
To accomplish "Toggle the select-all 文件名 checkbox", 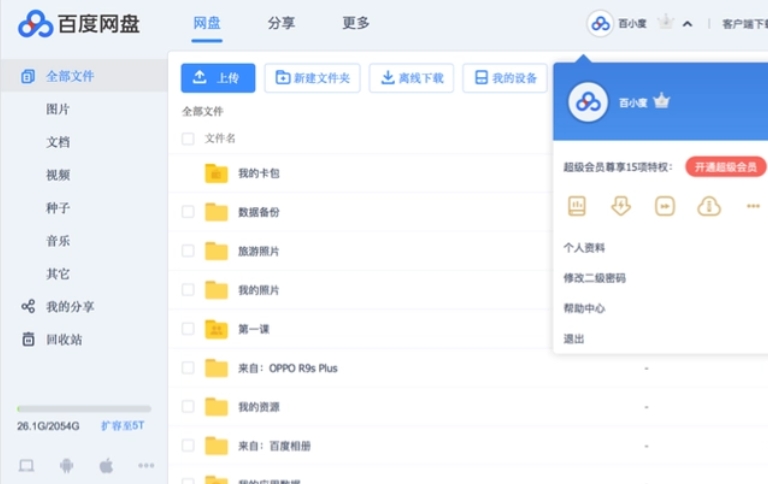I will pyautogui.click(x=188, y=139).
